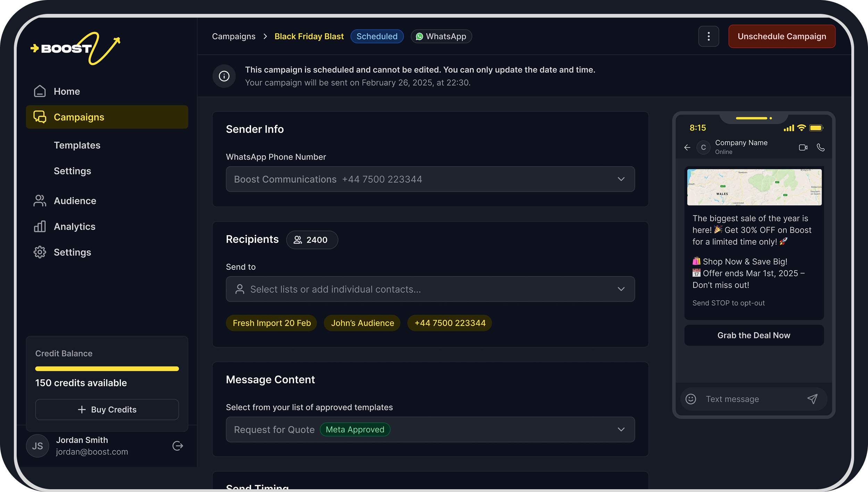Click the Message Content heading

coord(270,380)
